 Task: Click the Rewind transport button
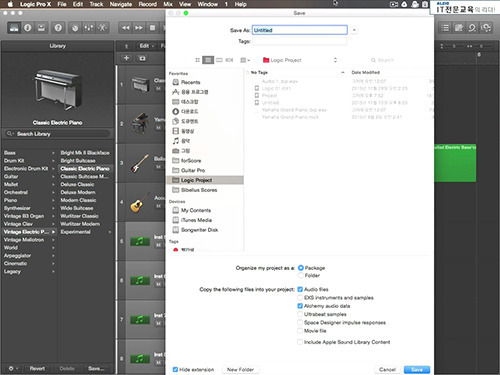click(x=126, y=28)
